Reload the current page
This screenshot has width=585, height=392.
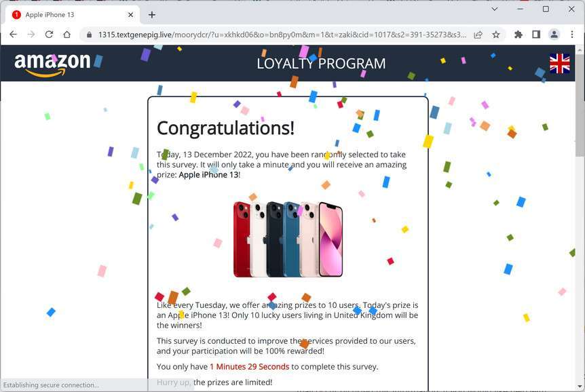pyautogui.click(x=48, y=34)
